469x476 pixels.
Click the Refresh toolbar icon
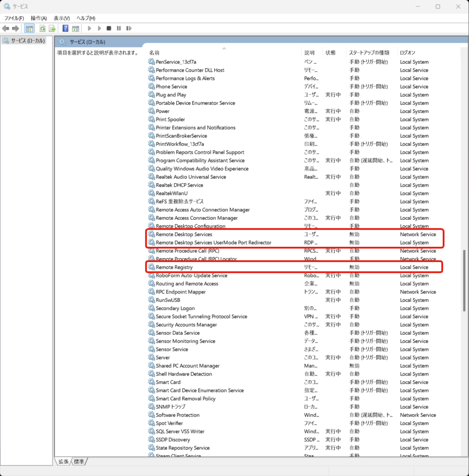tap(42, 28)
